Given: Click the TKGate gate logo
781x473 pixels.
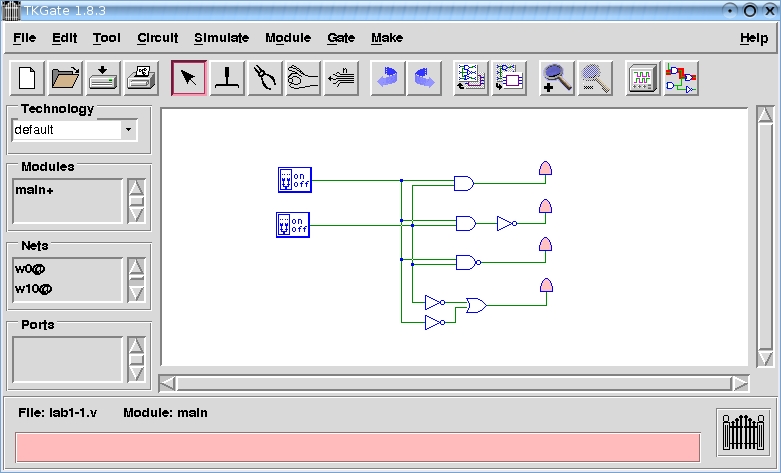Looking at the screenshot, I should tap(743, 432).
